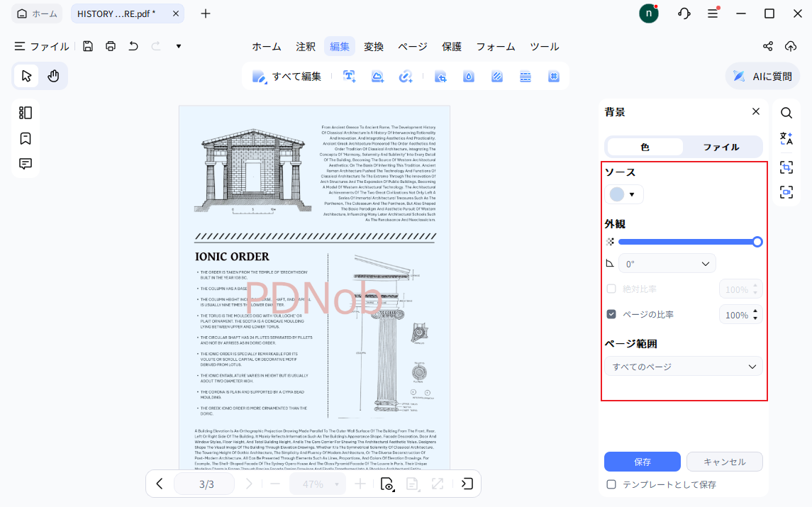Select the hand pan tool
This screenshot has width=812, height=507.
[53, 76]
